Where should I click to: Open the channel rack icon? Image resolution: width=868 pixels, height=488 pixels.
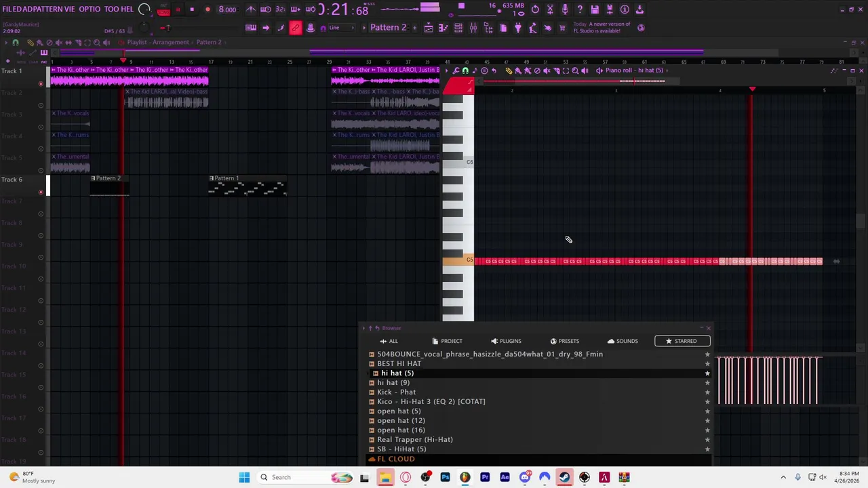tap(458, 28)
